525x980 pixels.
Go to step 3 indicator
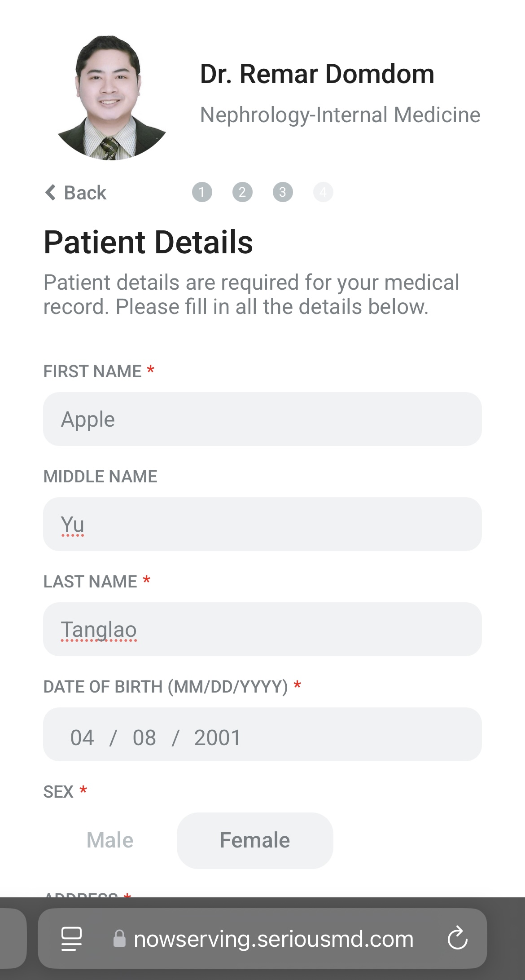(283, 192)
